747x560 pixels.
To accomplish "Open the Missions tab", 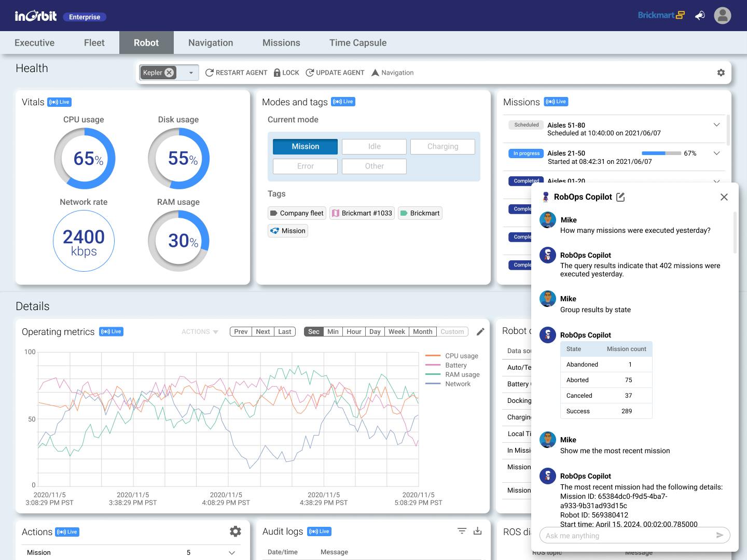I will (281, 43).
